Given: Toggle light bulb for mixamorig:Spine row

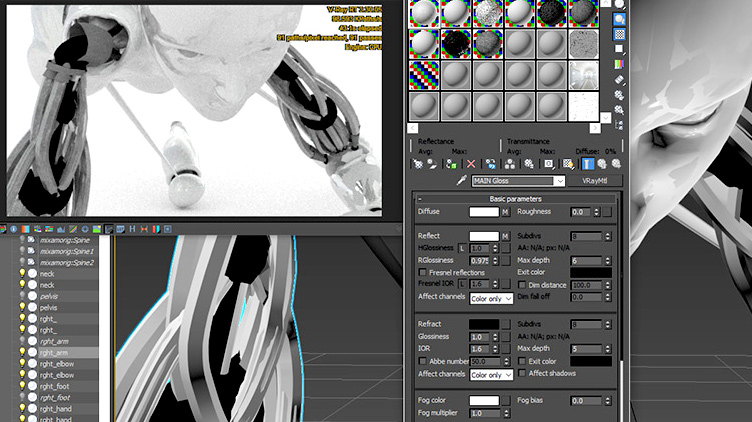Looking at the screenshot, I should (22, 240).
